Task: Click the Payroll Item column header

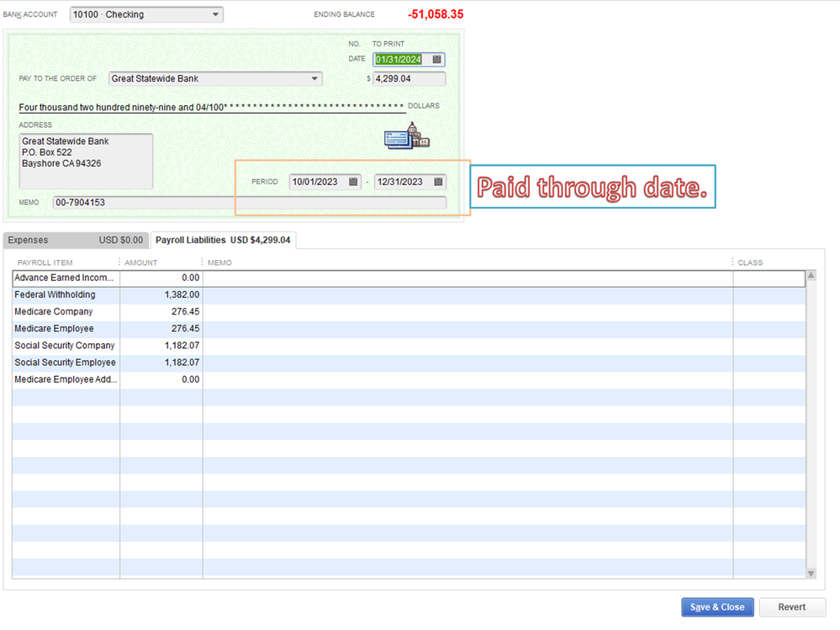Action: (x=45, y=262)
